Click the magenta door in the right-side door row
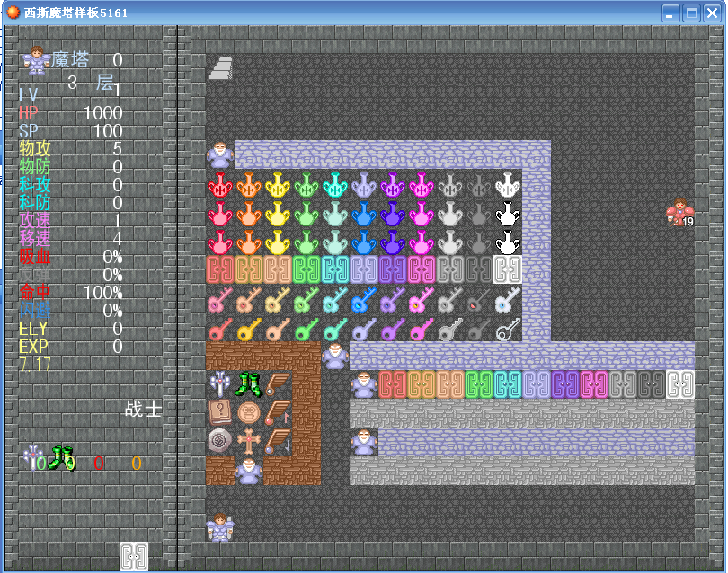The width and height of the screenshot is (728, 573). (x=594, y=384)
